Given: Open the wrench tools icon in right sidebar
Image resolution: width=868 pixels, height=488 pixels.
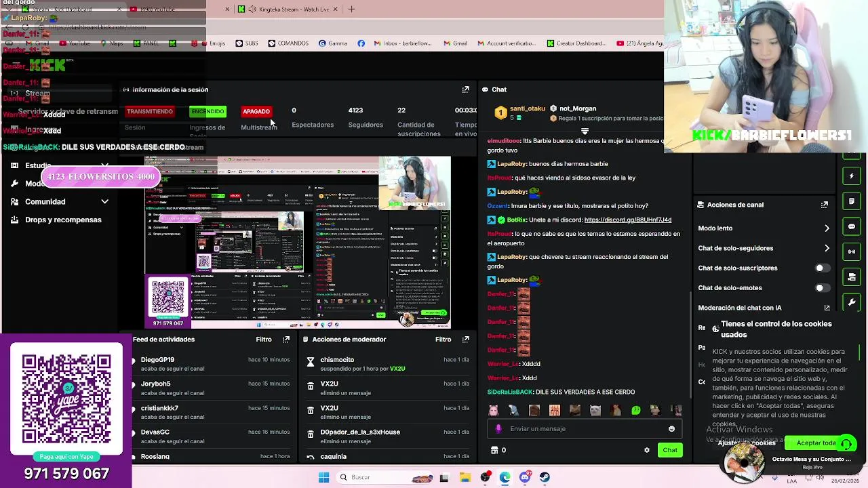Looking at the screenshot, I should pos(852,302).
